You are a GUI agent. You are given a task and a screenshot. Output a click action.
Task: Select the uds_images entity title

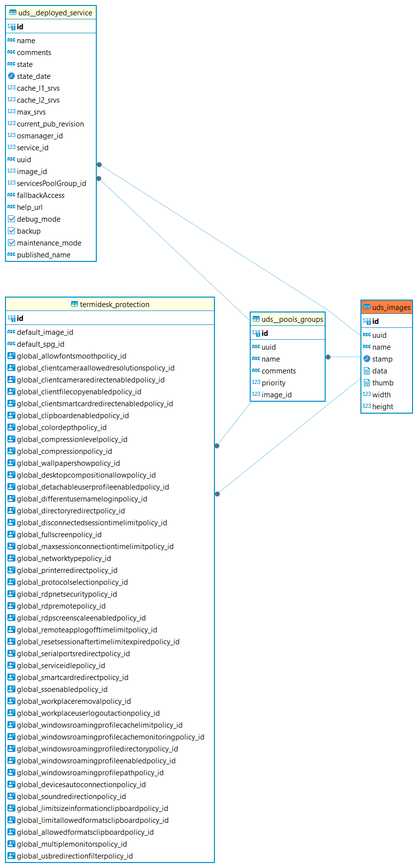tap(391, 307)
